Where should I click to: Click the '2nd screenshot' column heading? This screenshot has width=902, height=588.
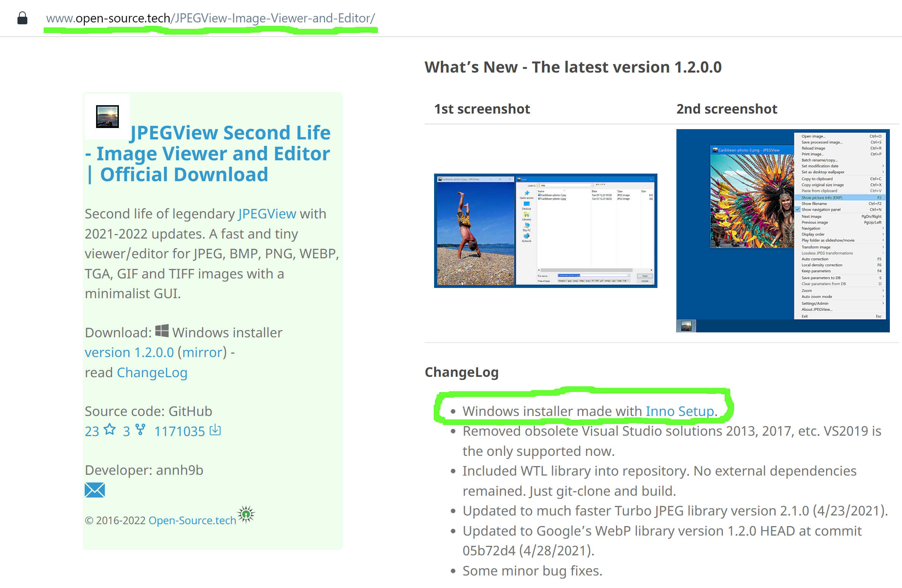(727, 109)
